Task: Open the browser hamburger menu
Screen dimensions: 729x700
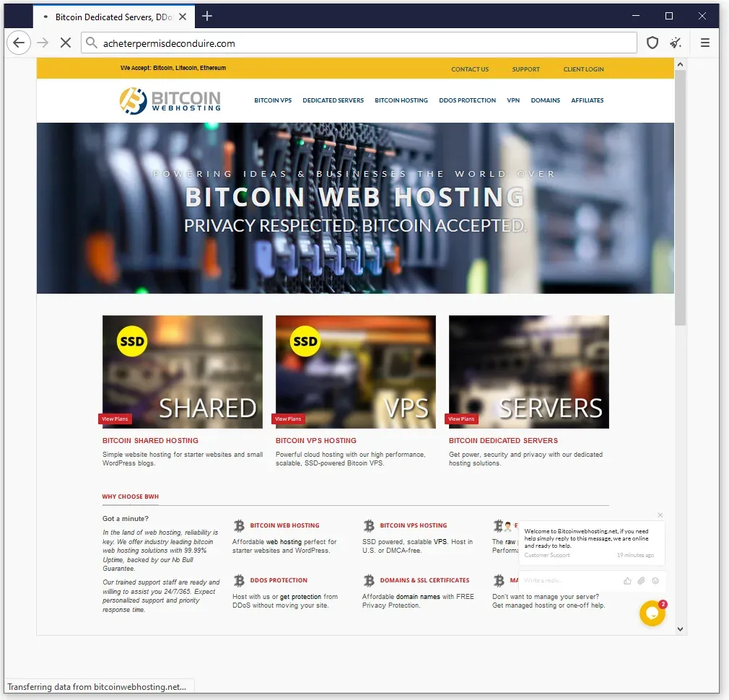Action: tap(705, 43)
